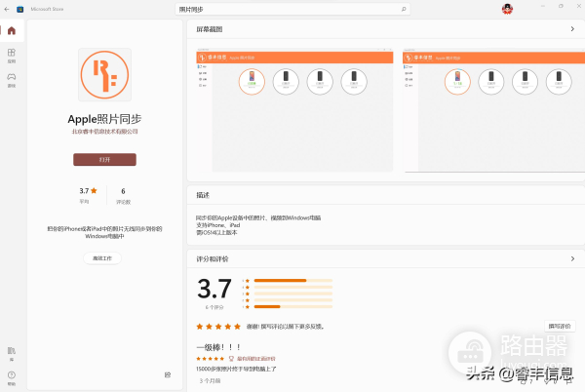Click the 3-star rating bar
This screenshot has width=585, height=392.
[292, 294]
